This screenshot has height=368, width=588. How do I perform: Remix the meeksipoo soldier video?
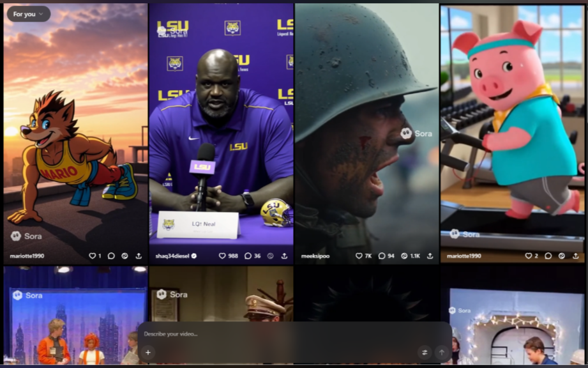404,256
